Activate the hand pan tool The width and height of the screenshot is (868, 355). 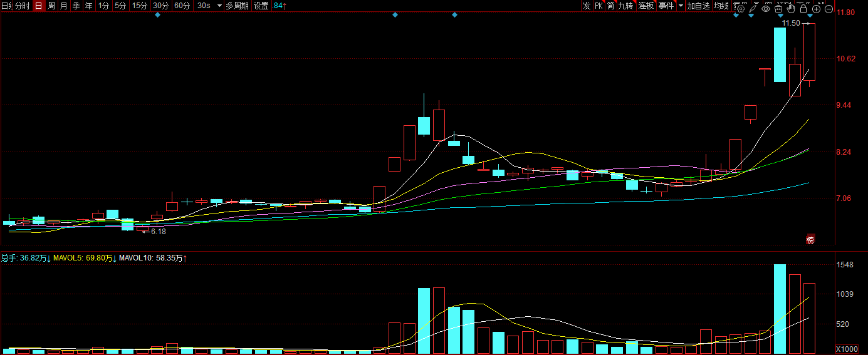(x=791, y=9)
